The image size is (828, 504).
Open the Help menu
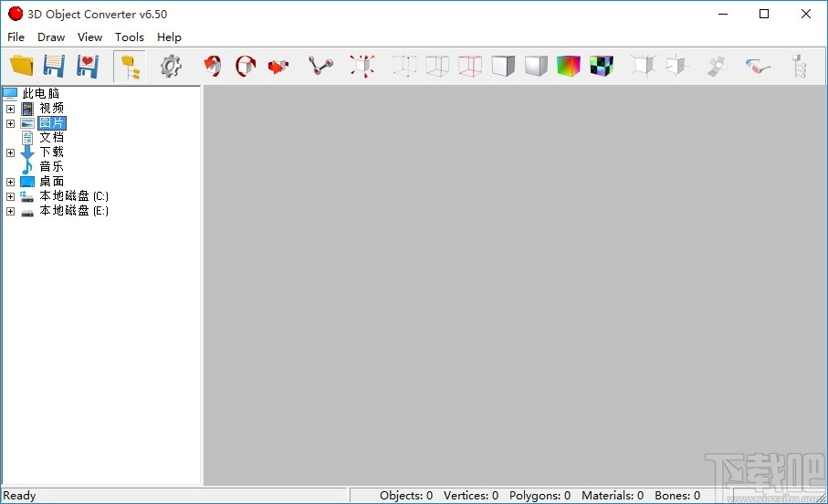point(169,37)
